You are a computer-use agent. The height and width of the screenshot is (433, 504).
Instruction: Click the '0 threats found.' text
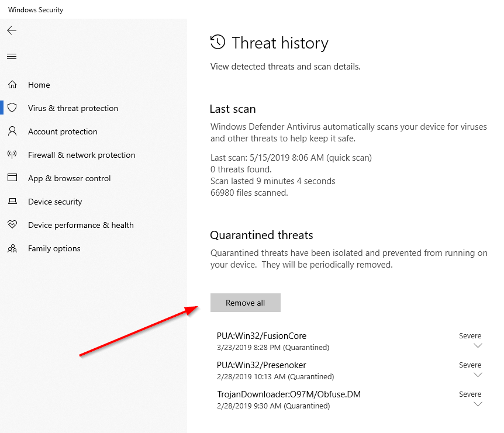coord(241,169)
